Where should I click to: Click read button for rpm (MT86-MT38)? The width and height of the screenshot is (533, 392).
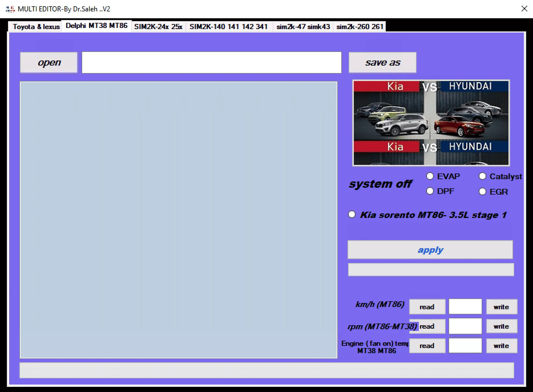tap(427, 326)
